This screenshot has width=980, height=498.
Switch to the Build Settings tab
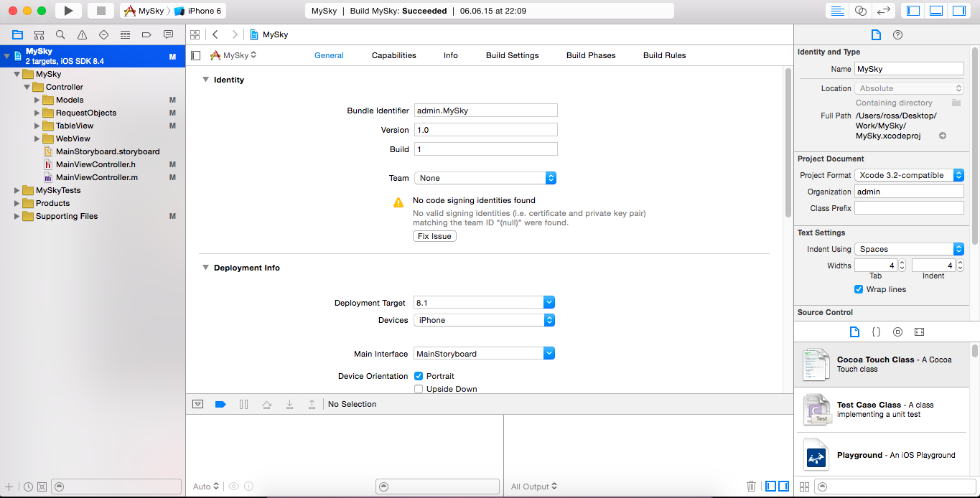click(x=513, y=55)
